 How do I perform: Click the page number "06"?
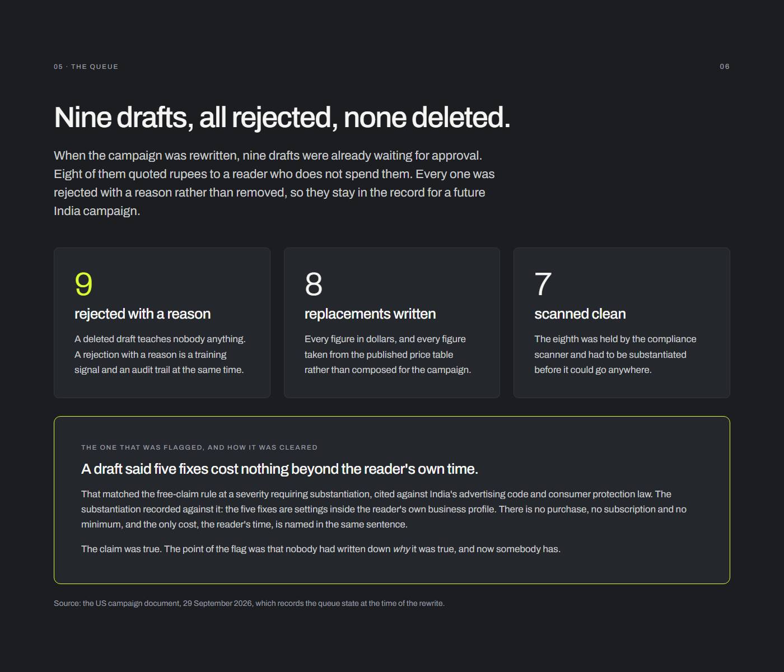coord(725,67)
